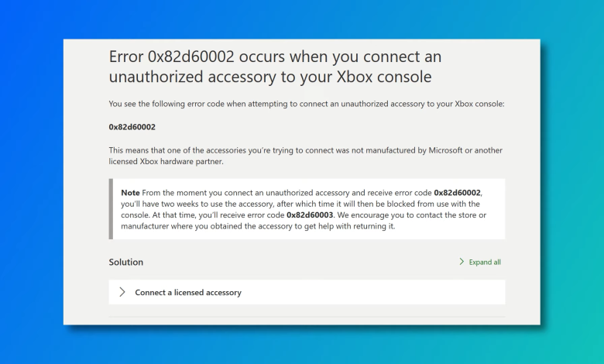Click the chevron icon beside Expand all
The image size is (604, 364).
pyautogui.click(x=462, y=263)
